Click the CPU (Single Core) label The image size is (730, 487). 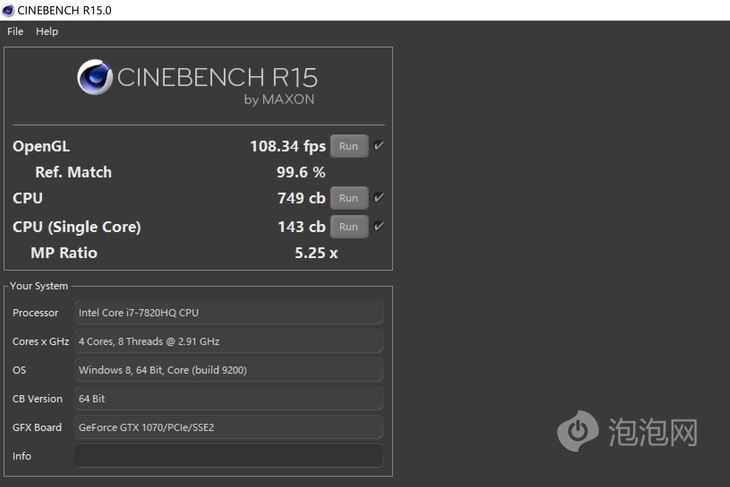pyautogui.click(x=77, y=227)
